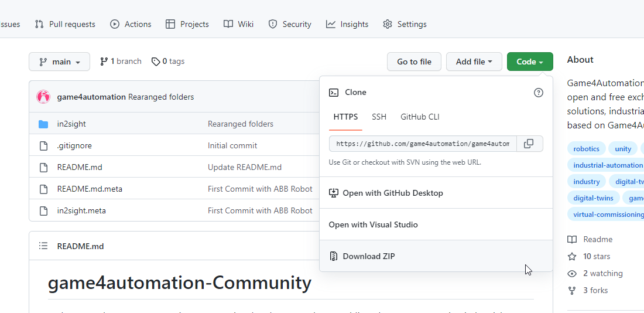Image resolution: width=644 pixels, height=313 pixels.
Task: Open the Wiki tab
Action: (x=238, y=24)
